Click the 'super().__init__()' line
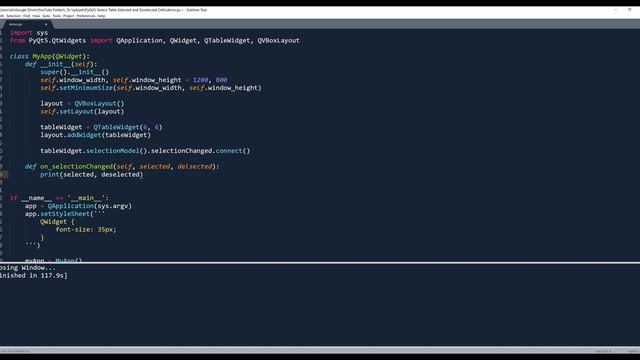The width and height of the screenshot is (640, 360). [75, 72]
